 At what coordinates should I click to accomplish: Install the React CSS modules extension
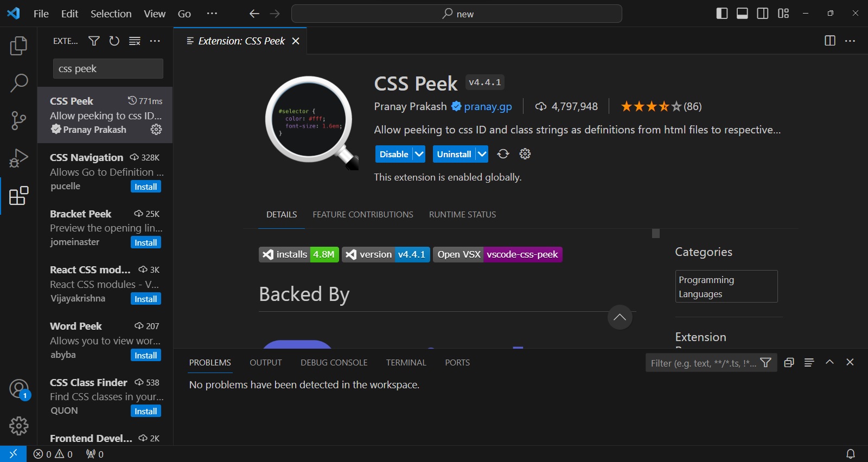(x=146, y=299)
